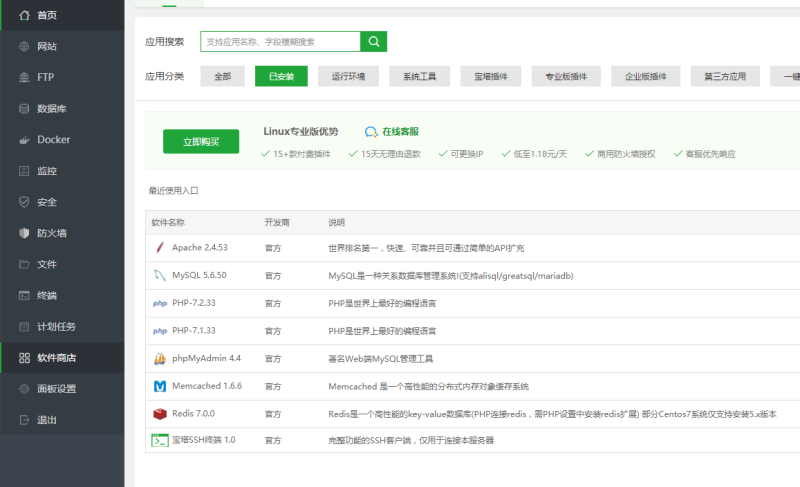Image resolution: width=800 pixels, height=487 pixels.
Task: Click the security shield check icon
Action: click(x=24, y=202)
